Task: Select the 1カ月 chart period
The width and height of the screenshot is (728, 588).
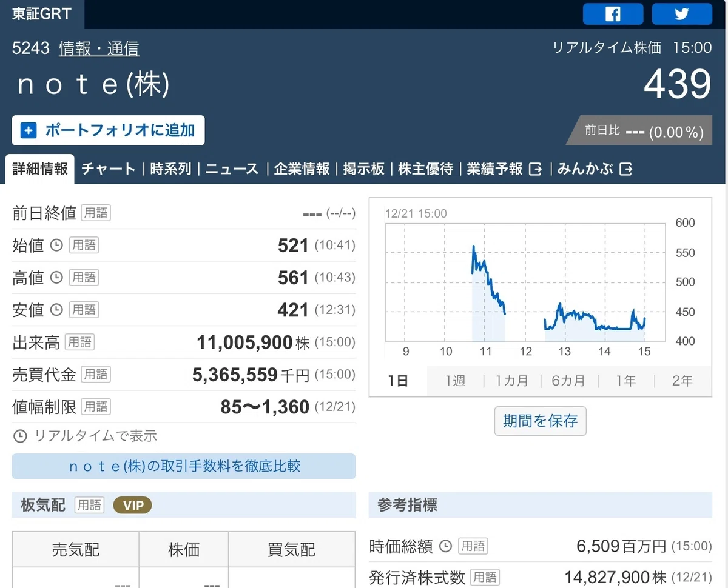Action: (x=512, y=381)
